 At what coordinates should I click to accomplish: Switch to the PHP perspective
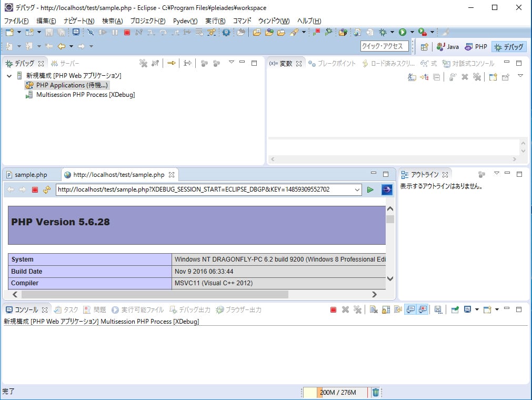coord(476,47)
